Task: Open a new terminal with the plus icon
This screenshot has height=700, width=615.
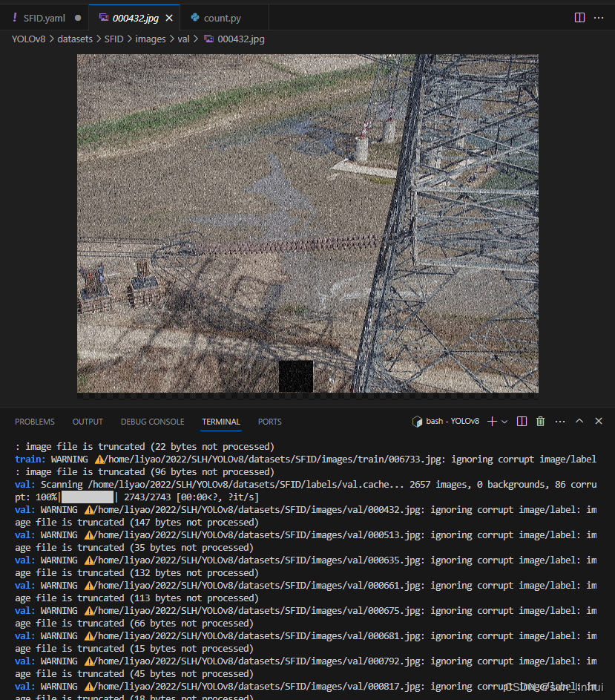Action: click(491, 421)
